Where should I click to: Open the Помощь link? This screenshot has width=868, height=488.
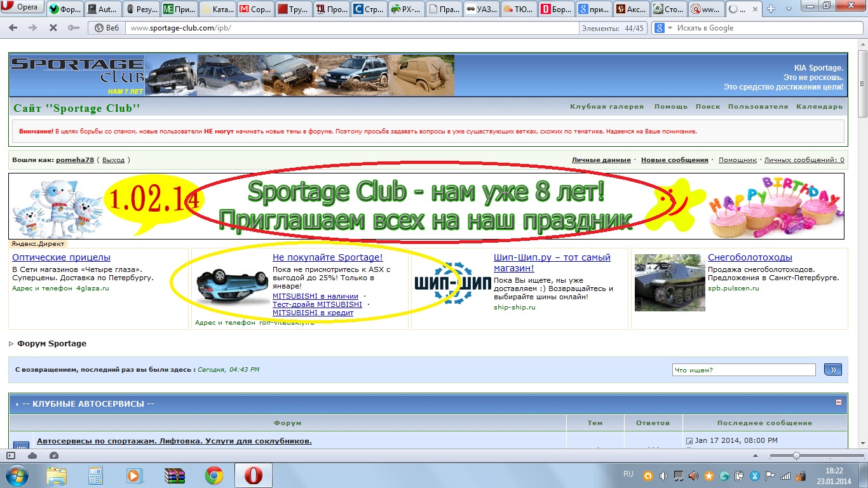pos(671,107)
